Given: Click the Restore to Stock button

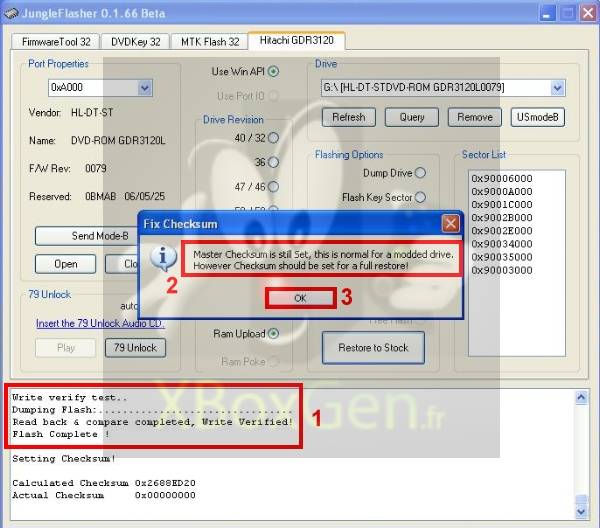Looking at the screenshot, I should 373,348.
